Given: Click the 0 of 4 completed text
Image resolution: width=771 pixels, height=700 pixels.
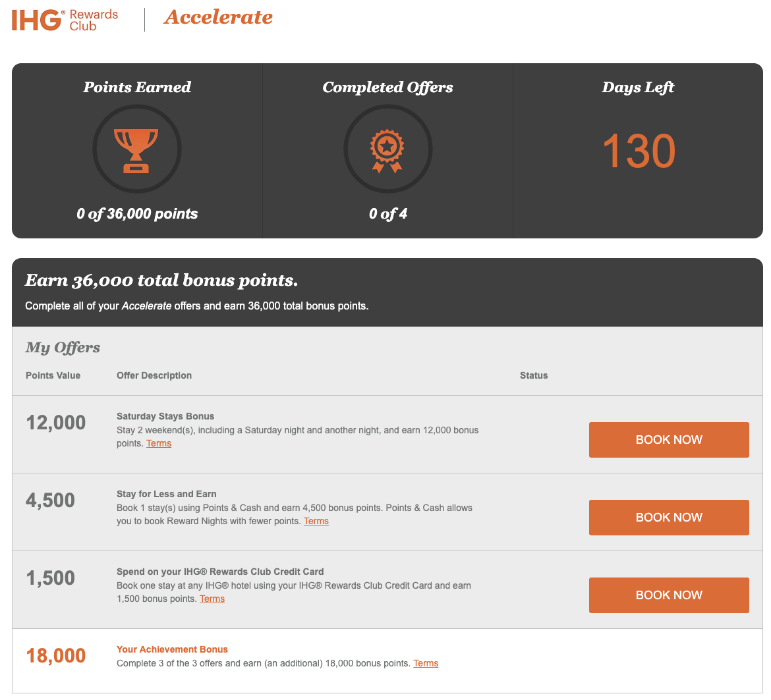Looking at the screenshot, I should click(388, 213).
